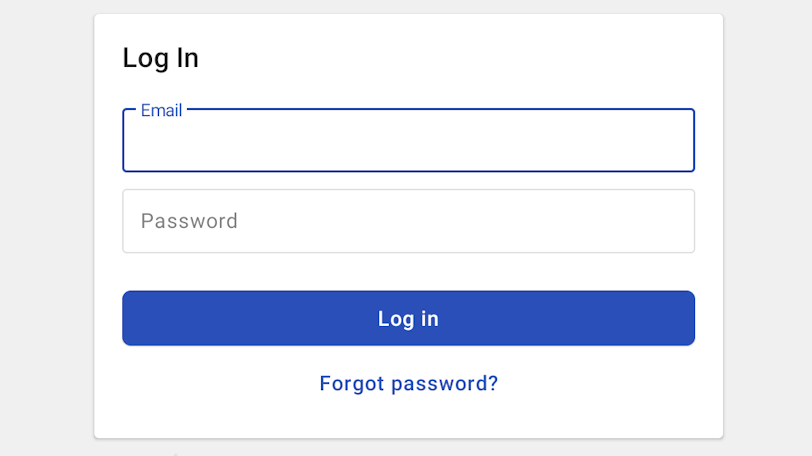
Task: Activate the Password text box
Action: (408, 221)
